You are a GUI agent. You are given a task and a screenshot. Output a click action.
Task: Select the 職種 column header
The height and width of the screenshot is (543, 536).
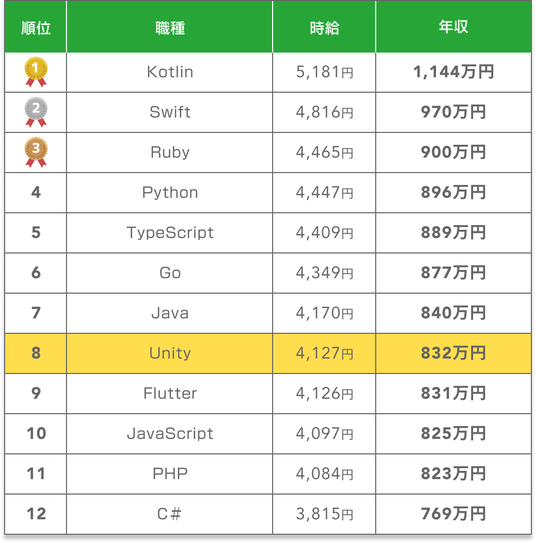tap(169, 27)
